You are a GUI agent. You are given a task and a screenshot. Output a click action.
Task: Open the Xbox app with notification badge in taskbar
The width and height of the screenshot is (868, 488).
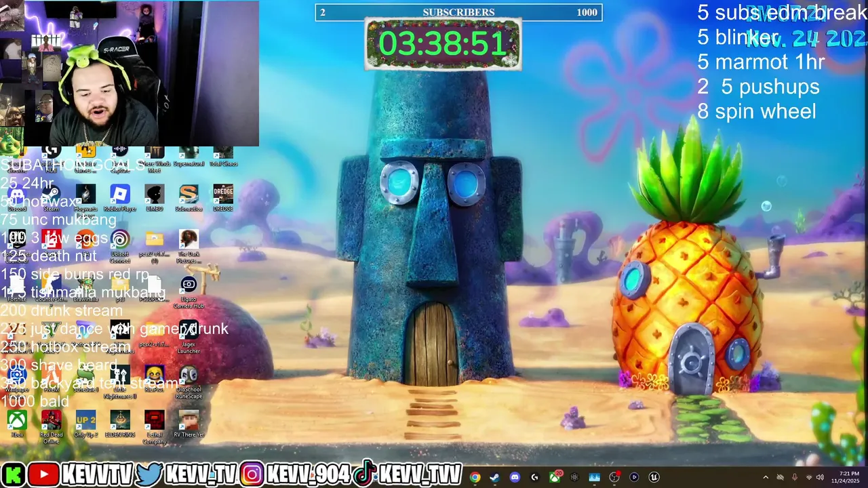pos(555,477)
